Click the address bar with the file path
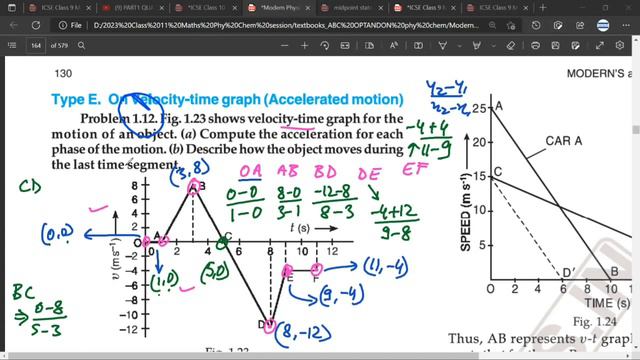Image resolution: width=640 pixels, height=360 pixels. coord(286,25)
